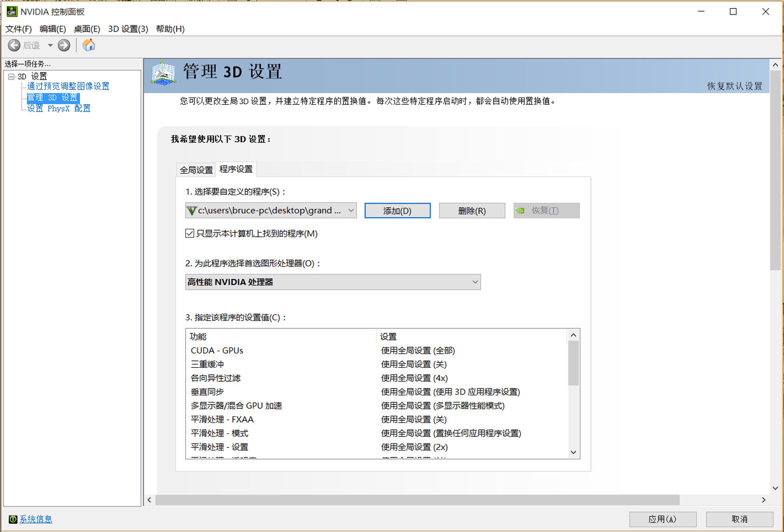Viewport: 784px width, 532px height.
Task: Open the 3D 设置(3) menu
Action: point(128,29)
